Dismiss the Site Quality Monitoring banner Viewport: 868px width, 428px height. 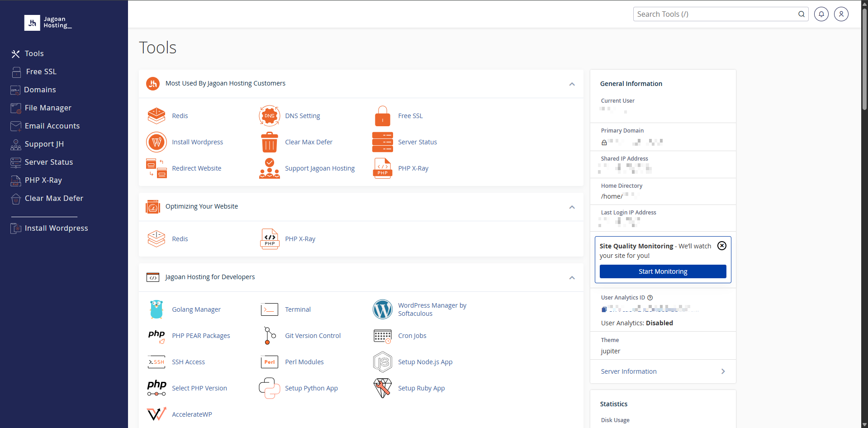721,246
